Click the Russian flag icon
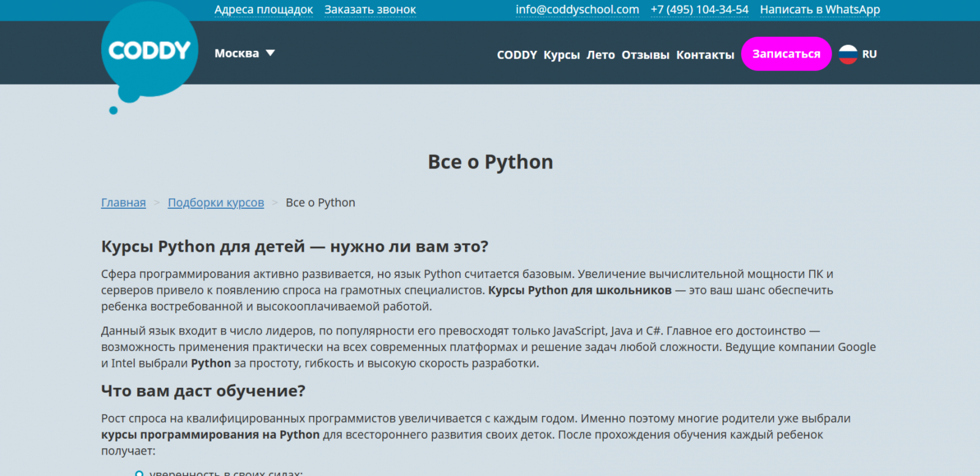 (848, 55)
